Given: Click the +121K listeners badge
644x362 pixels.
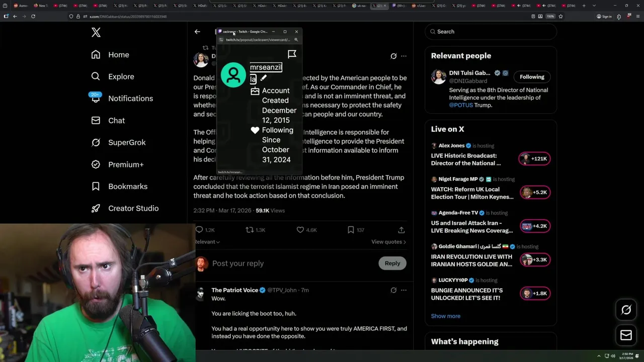Looking at the screenshot, I should [534, 159].
